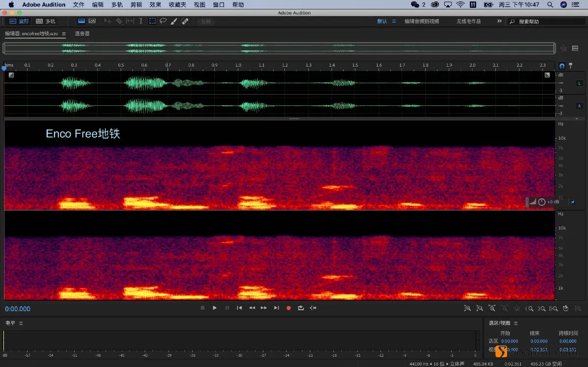Click the 反转 (Invert) button
Image resolution: width=588 pixels, height=367 pixels.
[206, 22]
